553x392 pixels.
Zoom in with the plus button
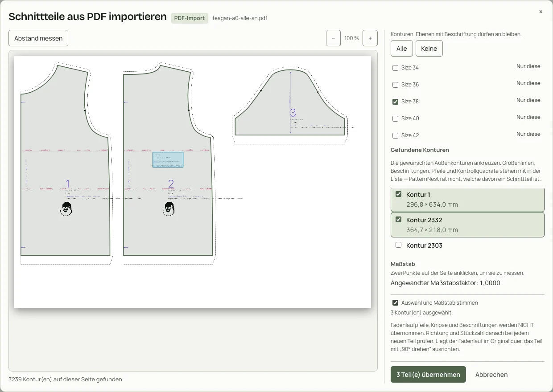pos(370,38)
